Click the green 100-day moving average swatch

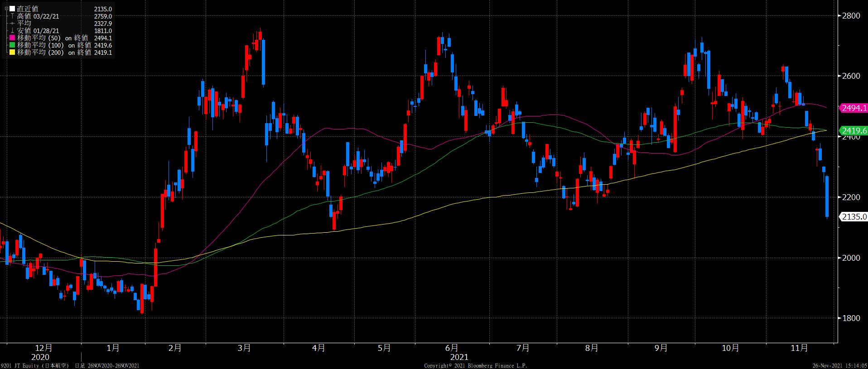coord(12,45)
